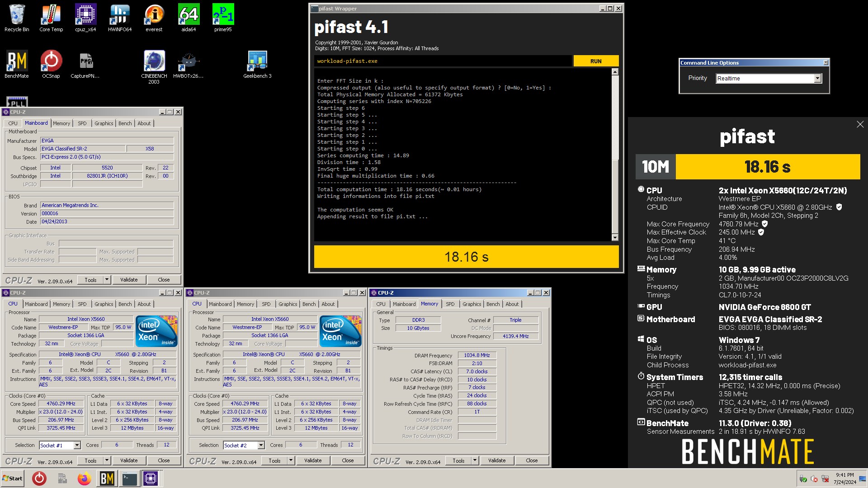Open Memory tab in Mainboard CPU-Z window
Screen dimensions: 868x488
coord(61,123)
